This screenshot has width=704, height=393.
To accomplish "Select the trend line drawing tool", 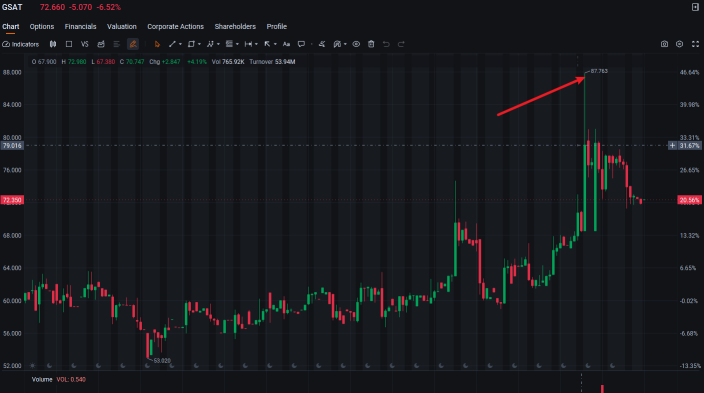I will (172, 44).
